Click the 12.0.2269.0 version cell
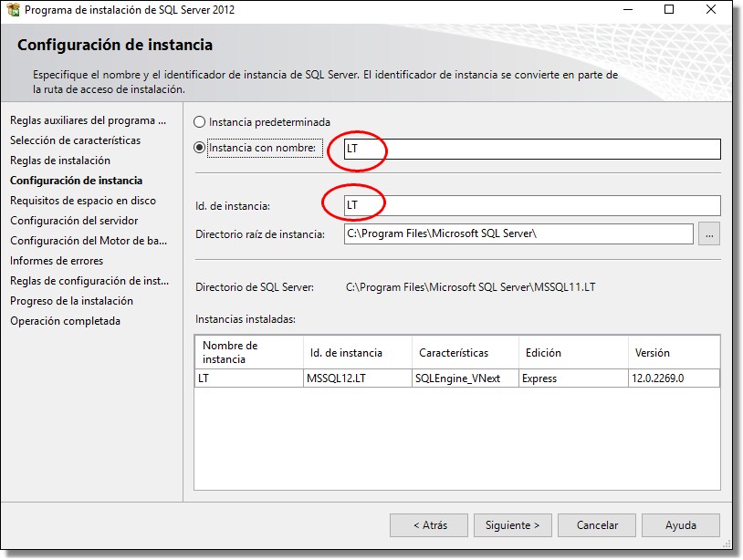Image resolution: width=743 pixels, height=560 pixels. (675, 379)
